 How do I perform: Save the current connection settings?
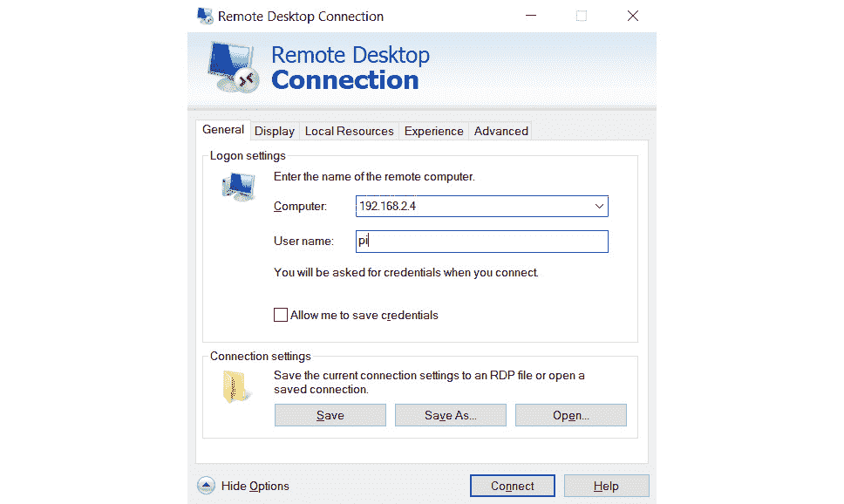pos(330,414)
